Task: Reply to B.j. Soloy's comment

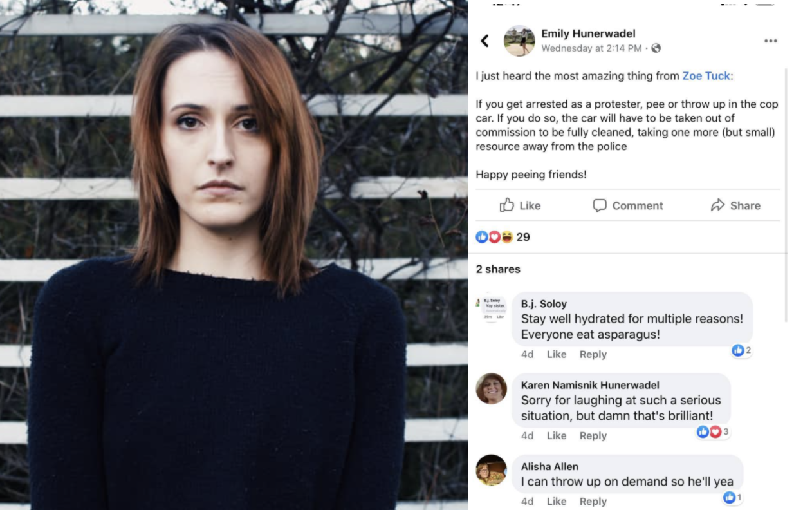Action: pos(593,354)
